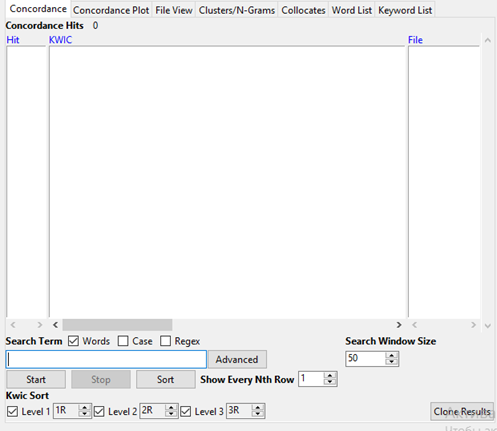
Task: Uncheck Level 2 Kwic sort
Action: (x=99, y=411)
